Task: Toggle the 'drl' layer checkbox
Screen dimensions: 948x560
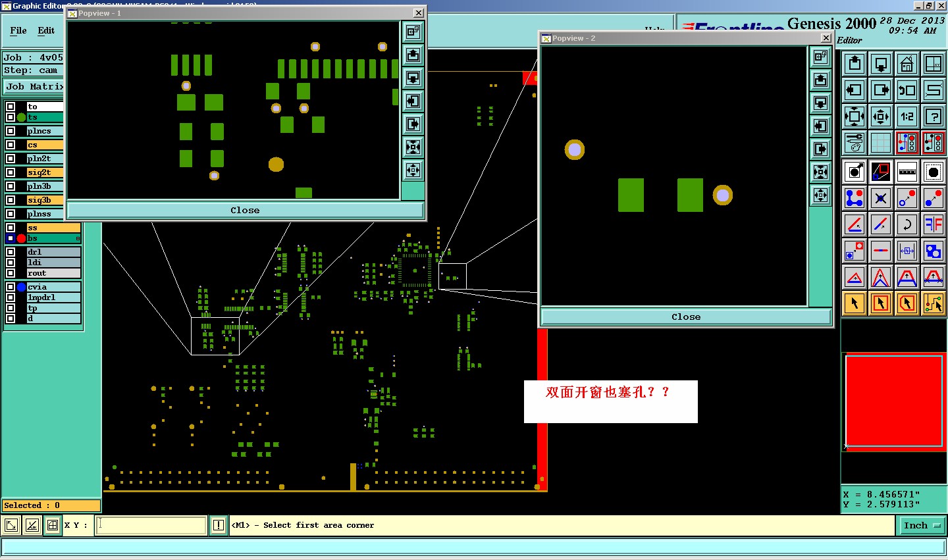Action: (11, 252)
